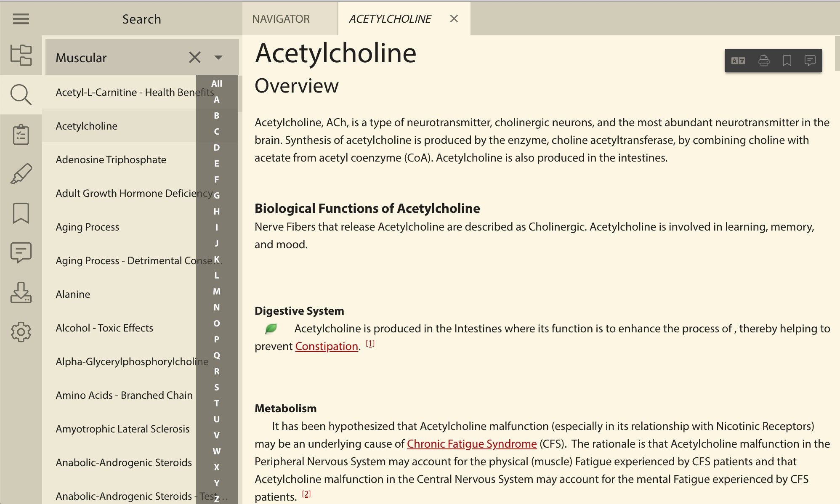The width and height of the screenshot is (840, 504).
Task: Click the green leaf icon in Digestive System
Action: (x=271, y=329)
